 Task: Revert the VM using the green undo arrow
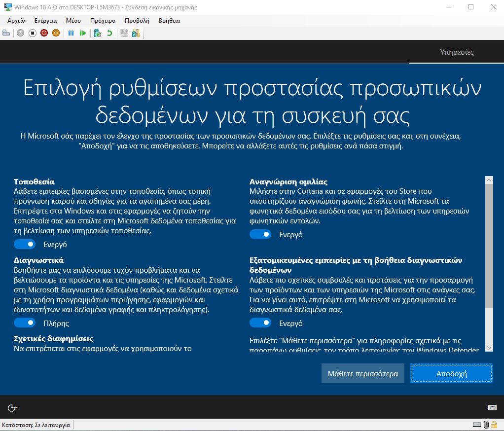coord(109,33)
